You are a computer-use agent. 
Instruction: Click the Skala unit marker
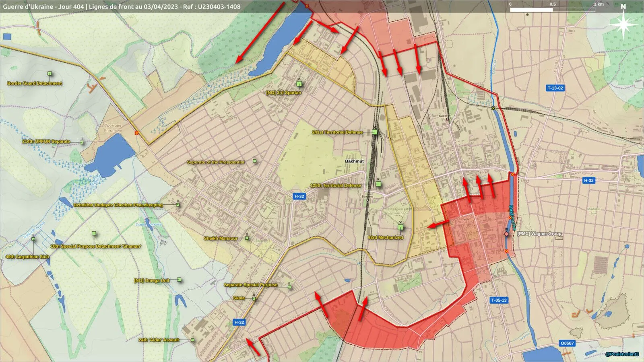click(254, 298)
